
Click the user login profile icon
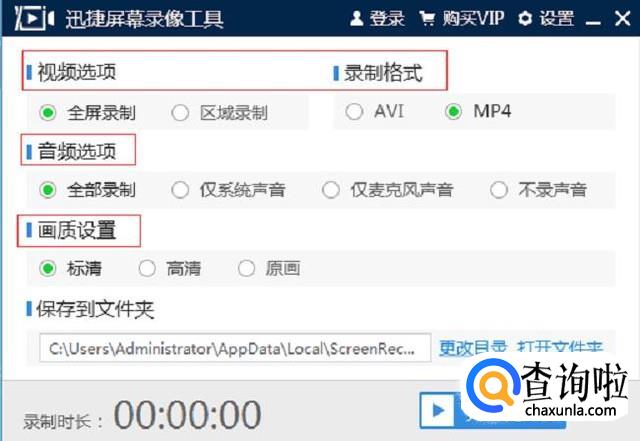356,19
